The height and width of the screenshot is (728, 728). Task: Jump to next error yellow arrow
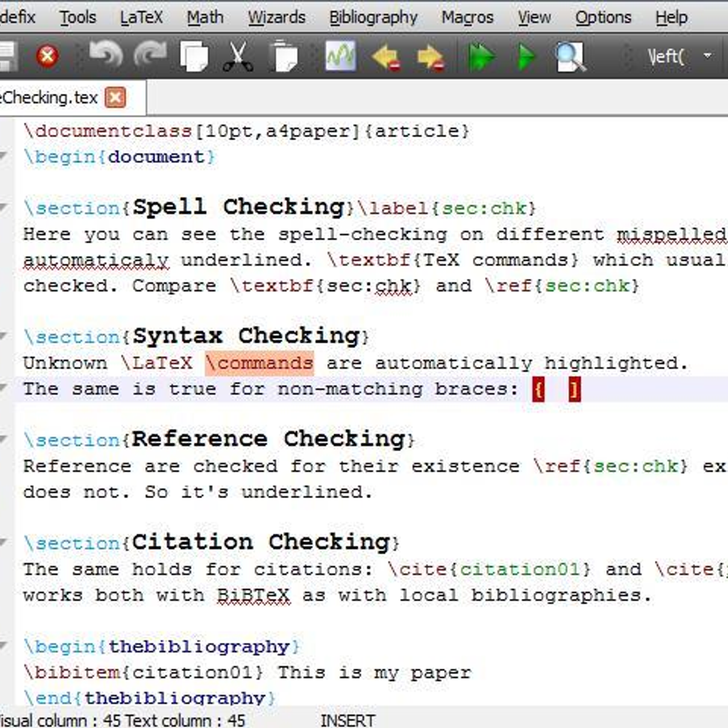click(x=430, y=58)
